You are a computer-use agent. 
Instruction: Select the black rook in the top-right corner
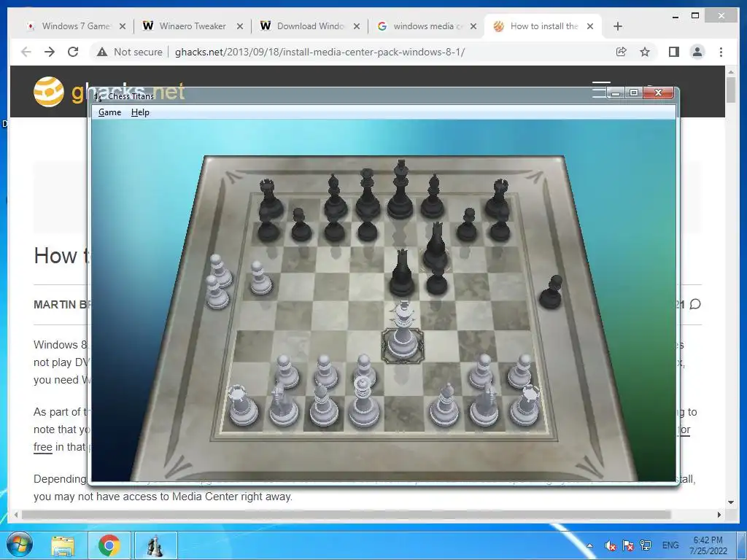coord(498,199)
